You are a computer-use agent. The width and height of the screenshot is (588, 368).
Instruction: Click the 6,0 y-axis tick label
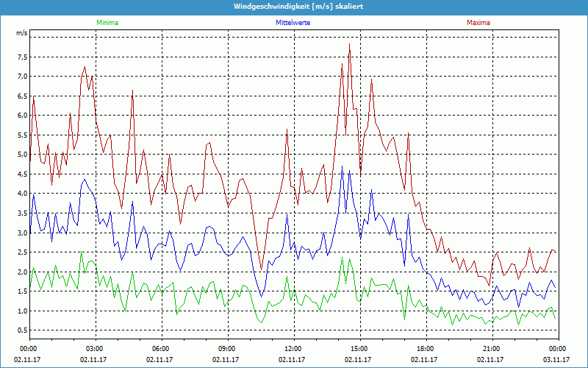tap(21, 116)
